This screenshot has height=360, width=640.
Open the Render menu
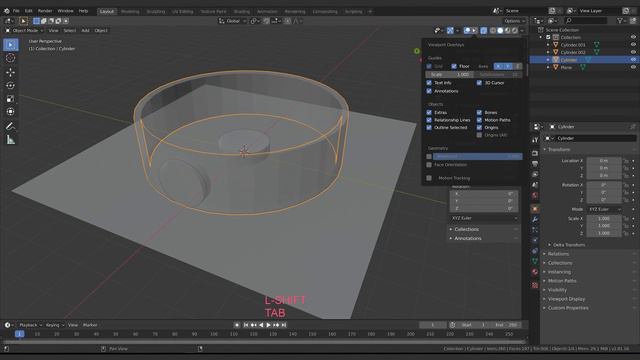pyautogui.click(x=45, y=11)
